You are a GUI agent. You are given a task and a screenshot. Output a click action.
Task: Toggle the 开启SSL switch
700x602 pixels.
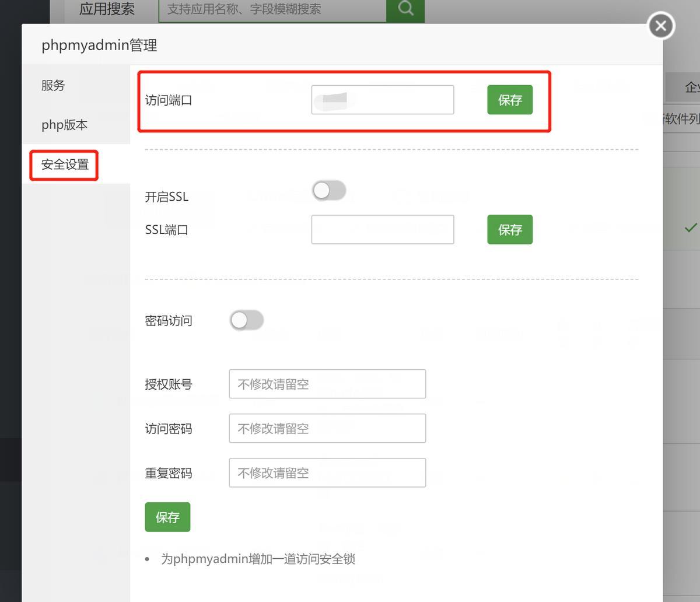pos(329,191)
